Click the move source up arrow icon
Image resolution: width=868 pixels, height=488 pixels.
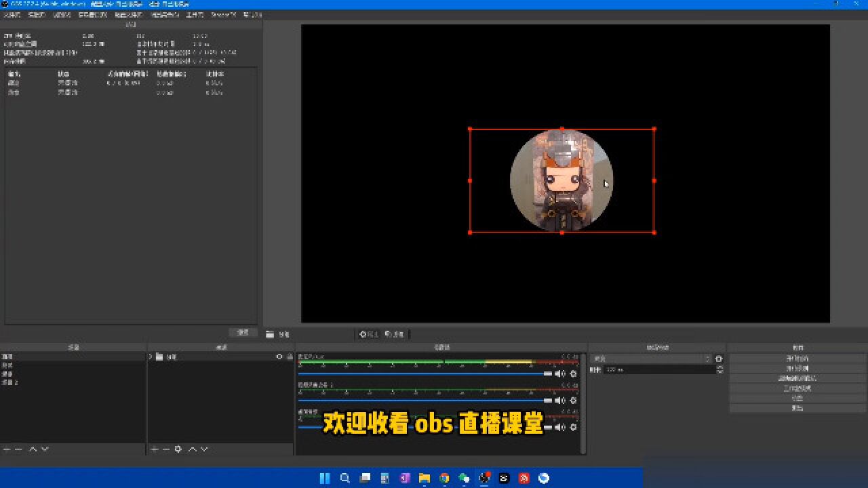193,449
